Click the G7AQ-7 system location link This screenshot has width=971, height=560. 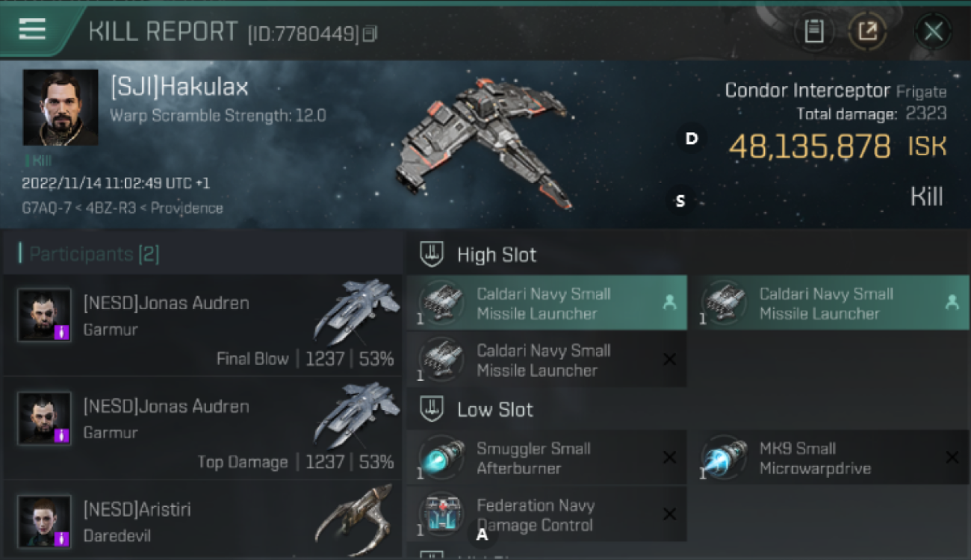pyautogui.click(x=43, y=208)
